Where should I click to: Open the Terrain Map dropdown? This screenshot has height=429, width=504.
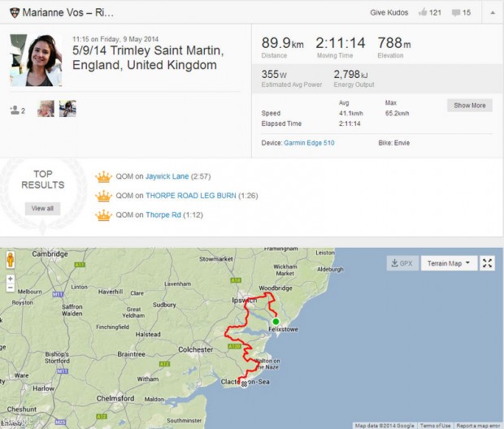click(448, 263)
